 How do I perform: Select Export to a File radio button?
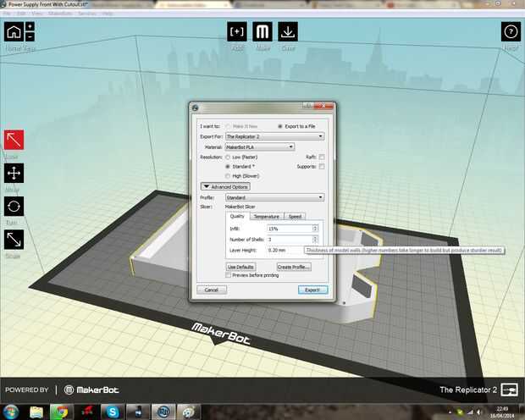pyautogui.click(x=280, y=126)
